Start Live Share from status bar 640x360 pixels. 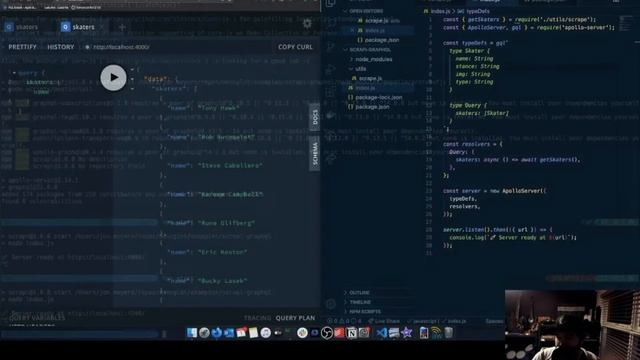pos(384,321)
